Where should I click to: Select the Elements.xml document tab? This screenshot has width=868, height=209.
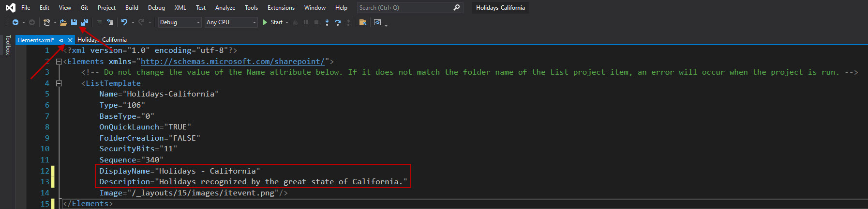click(x=36, y=40)
